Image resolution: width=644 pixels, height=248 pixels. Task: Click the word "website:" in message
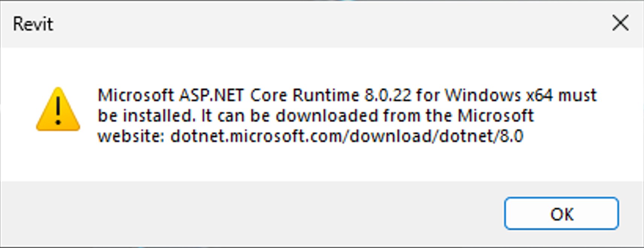[131, 136]
